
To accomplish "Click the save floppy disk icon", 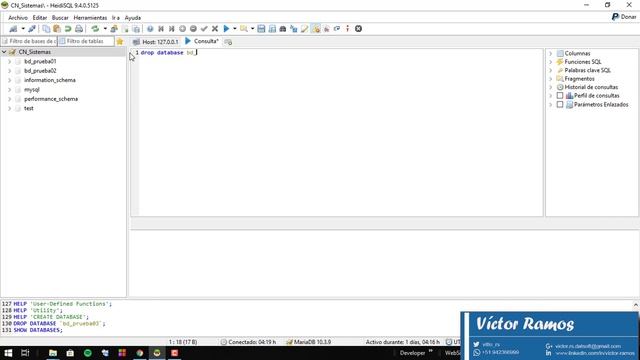I will pyautogui.click(x=261, y=29).
